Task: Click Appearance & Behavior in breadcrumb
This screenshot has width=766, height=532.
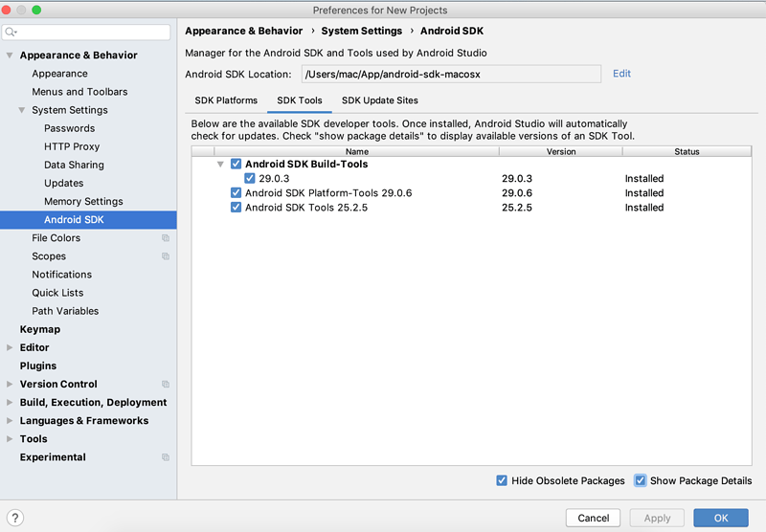Action: coord(244,31)
